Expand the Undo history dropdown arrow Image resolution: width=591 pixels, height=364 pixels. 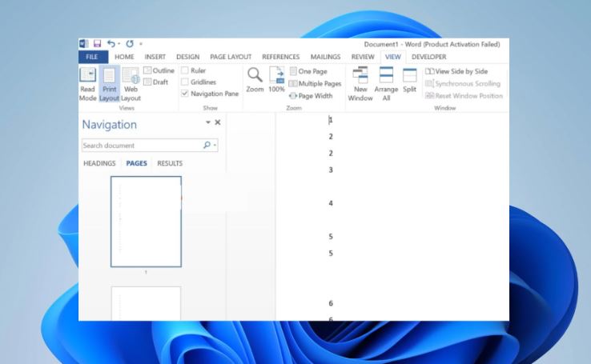pos(119,44)
